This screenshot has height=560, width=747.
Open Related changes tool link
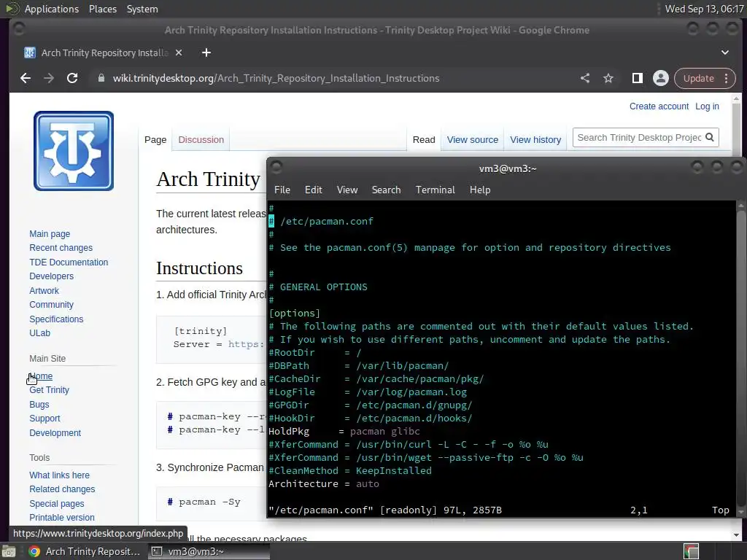pos(62,489)
